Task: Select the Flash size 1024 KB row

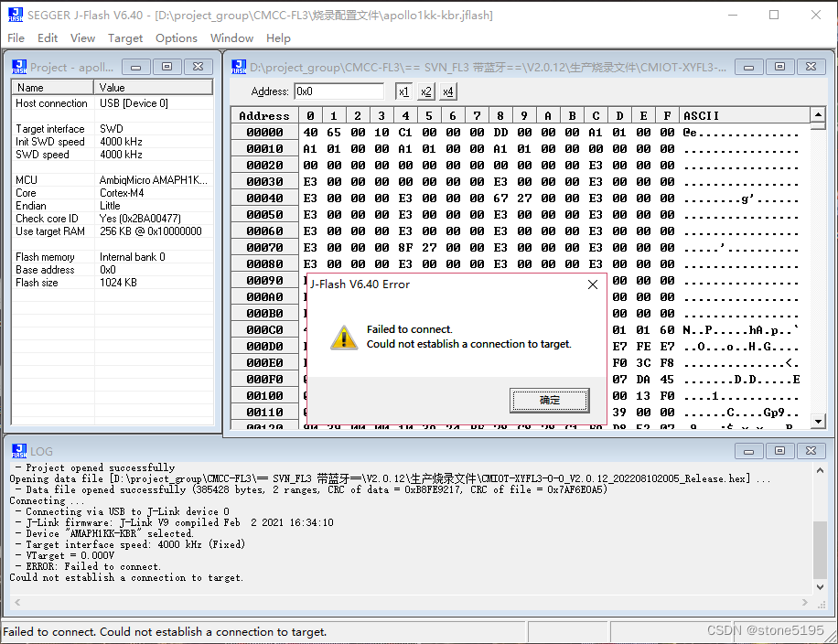Action: pos(113,283)
